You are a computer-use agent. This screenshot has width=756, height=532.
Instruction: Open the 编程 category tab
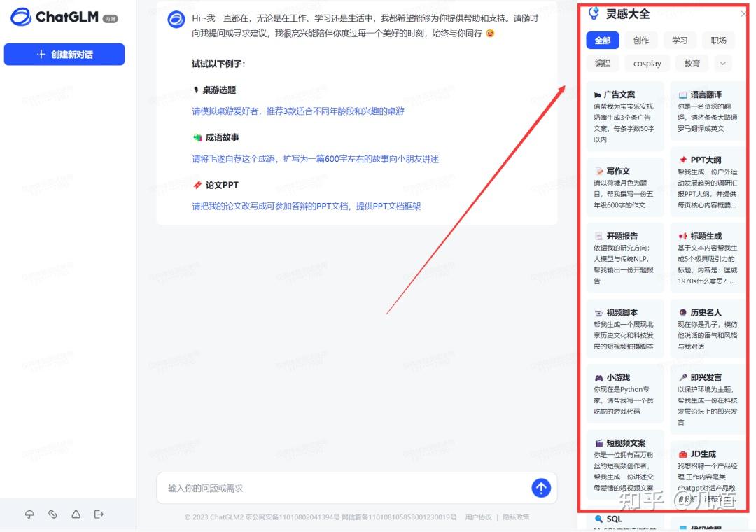(603, 63)
